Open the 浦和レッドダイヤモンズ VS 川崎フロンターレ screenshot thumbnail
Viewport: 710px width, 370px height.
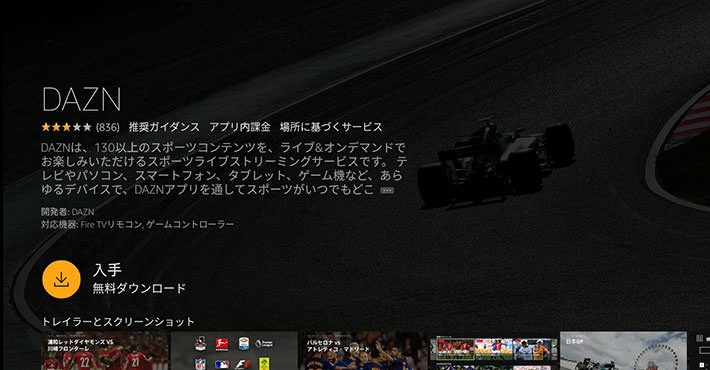[x=105, y=351]
